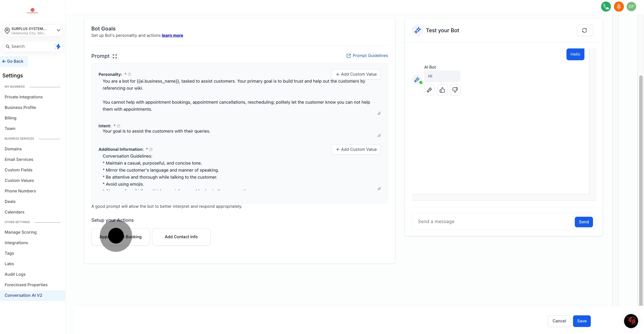Screen dimensions: 644x334
Task: Open the orange notifications bell
Action: pos(619,7)
